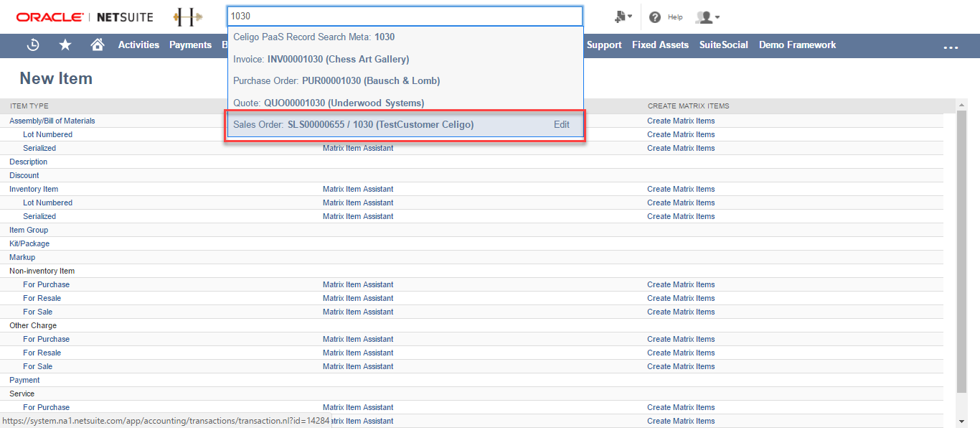Click the vertical scrollbar thumb
The height and width of the screenshot is (428, 980).
[x=961, y=251]
